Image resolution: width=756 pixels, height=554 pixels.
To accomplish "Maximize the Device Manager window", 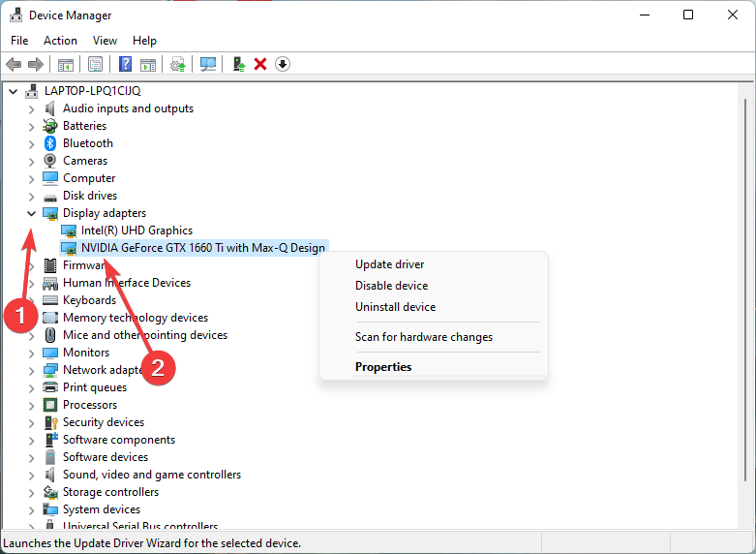I will (688, 15).
